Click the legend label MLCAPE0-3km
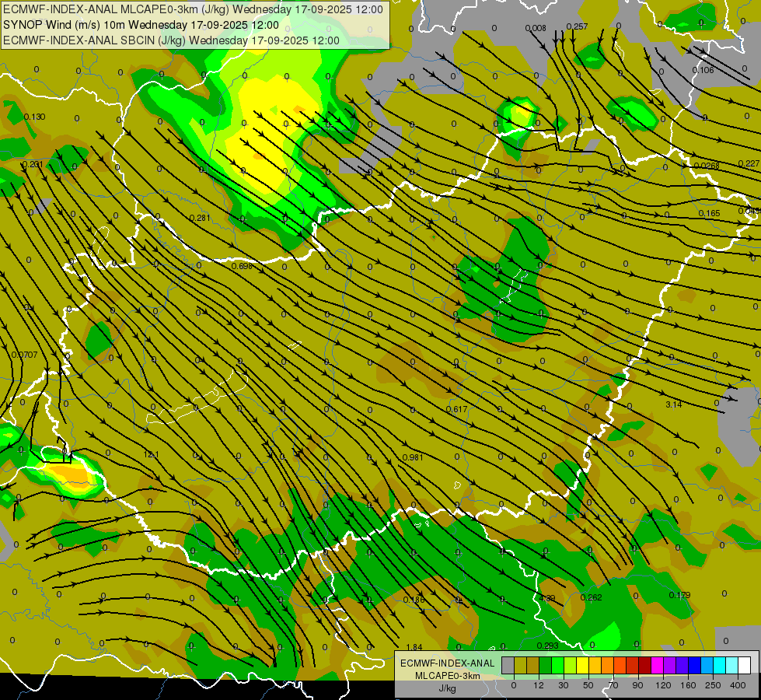 (447, 676)
